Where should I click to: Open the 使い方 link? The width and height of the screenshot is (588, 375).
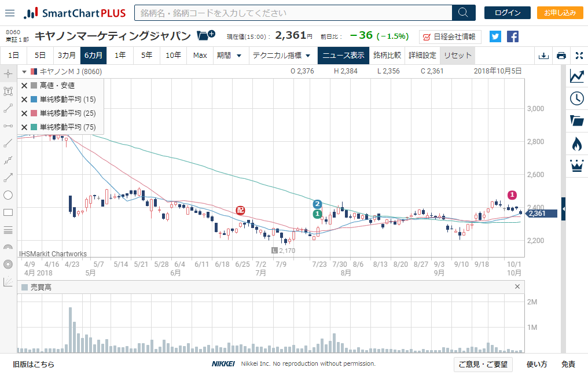pyautogui.click(x=536, y=364)
